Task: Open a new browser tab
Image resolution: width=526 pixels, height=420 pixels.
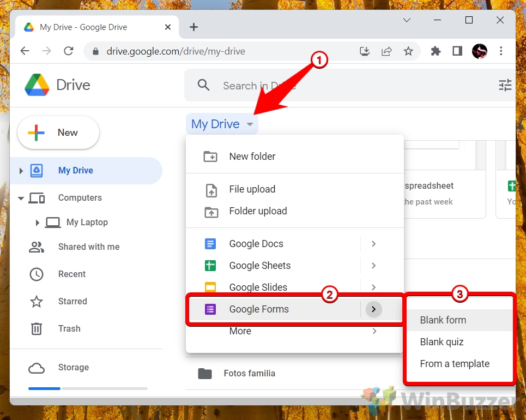Action: tap(194, 27)
